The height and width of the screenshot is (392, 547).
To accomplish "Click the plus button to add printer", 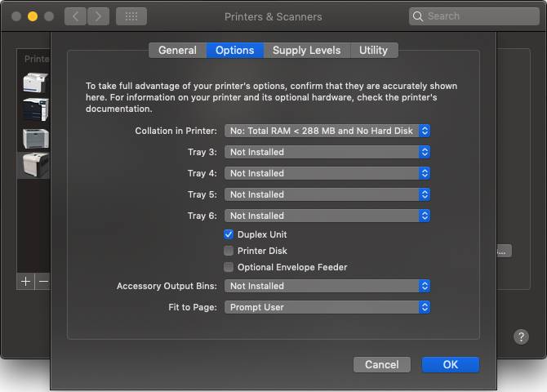I will click(x=26, y=281).
